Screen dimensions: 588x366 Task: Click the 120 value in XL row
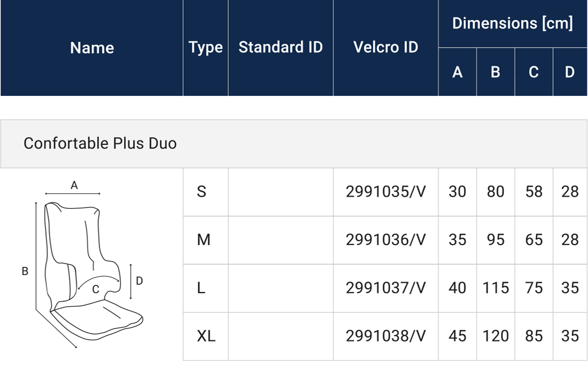coord(495,336)
